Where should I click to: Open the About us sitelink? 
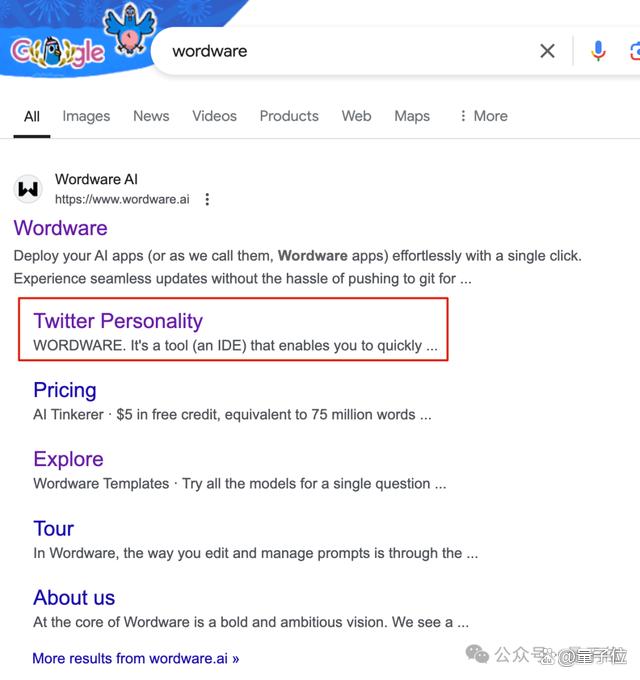[x=74, y=597]
